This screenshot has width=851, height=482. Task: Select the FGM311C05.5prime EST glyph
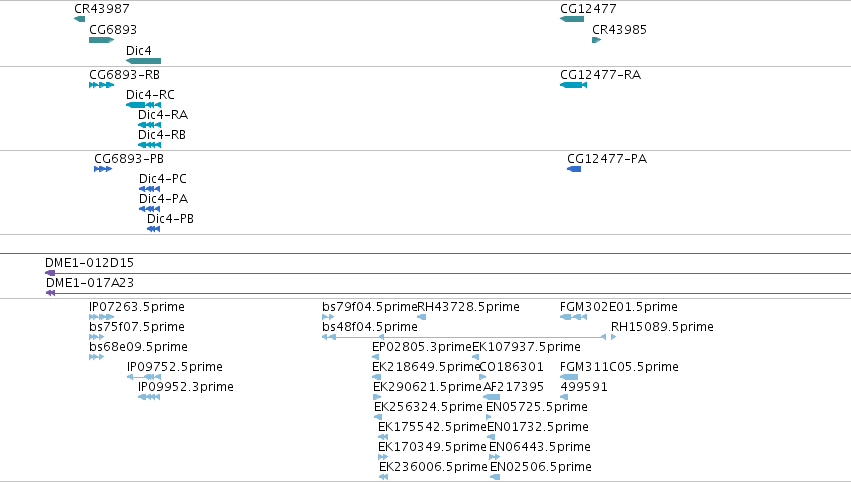(x=569, y=377)
